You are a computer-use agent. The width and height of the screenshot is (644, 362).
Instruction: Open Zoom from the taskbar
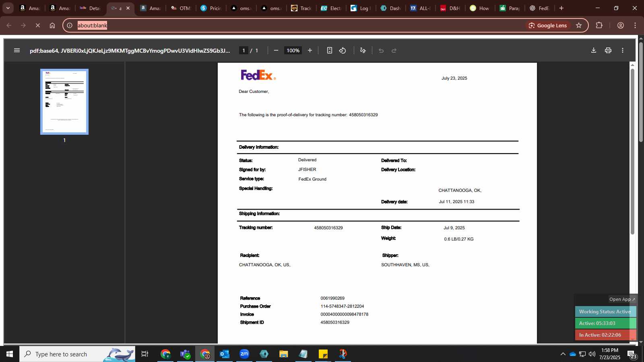(244, 354)
